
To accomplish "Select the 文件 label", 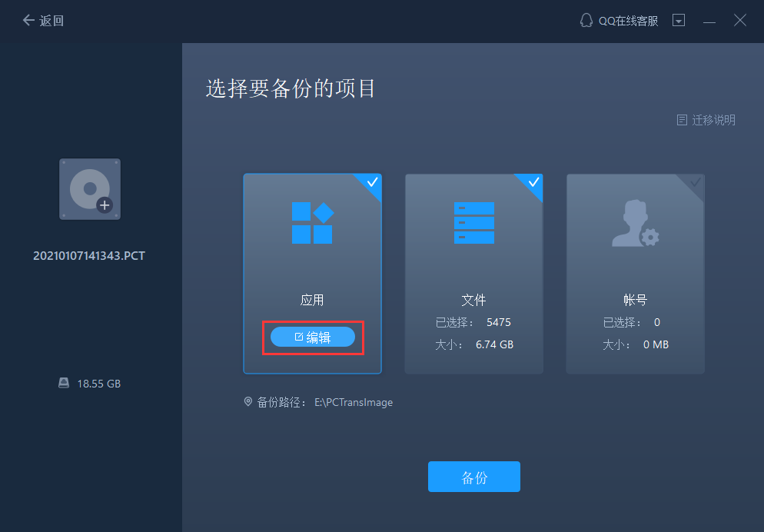I will coord(473,300).
